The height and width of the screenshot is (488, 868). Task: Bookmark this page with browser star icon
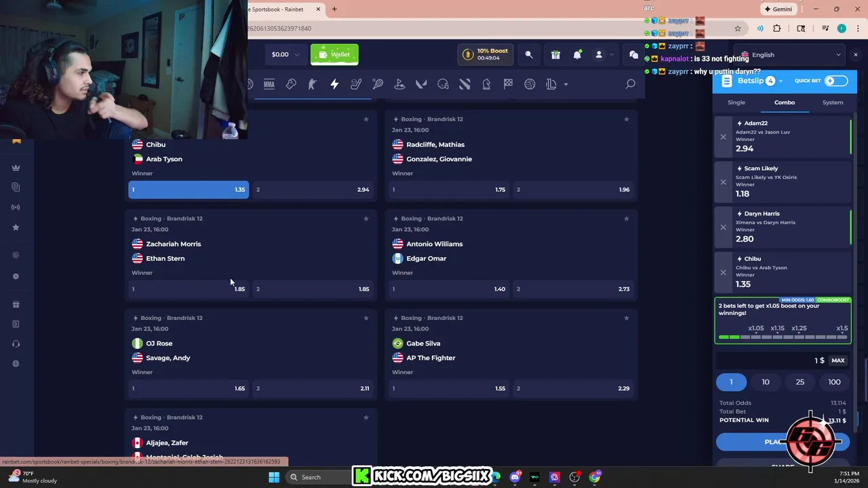click(x=738, y=28)
